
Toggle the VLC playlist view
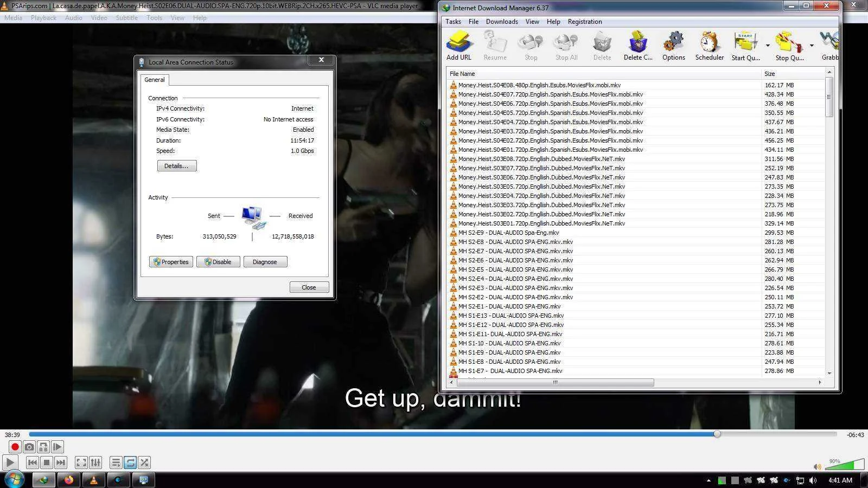(x=116, y=463)
